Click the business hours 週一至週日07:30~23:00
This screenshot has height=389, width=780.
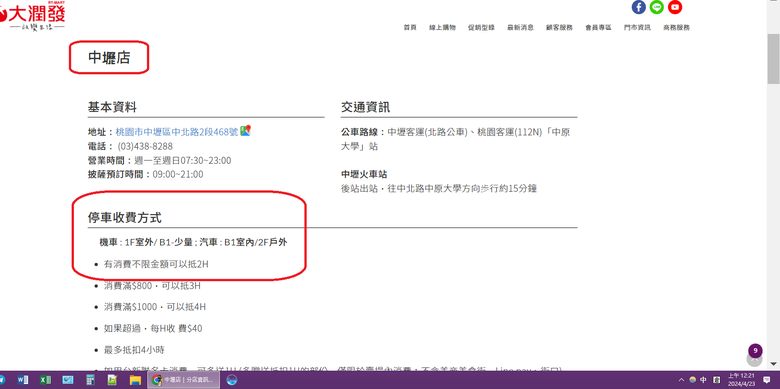pyautogui.click(x=183, y=161)
